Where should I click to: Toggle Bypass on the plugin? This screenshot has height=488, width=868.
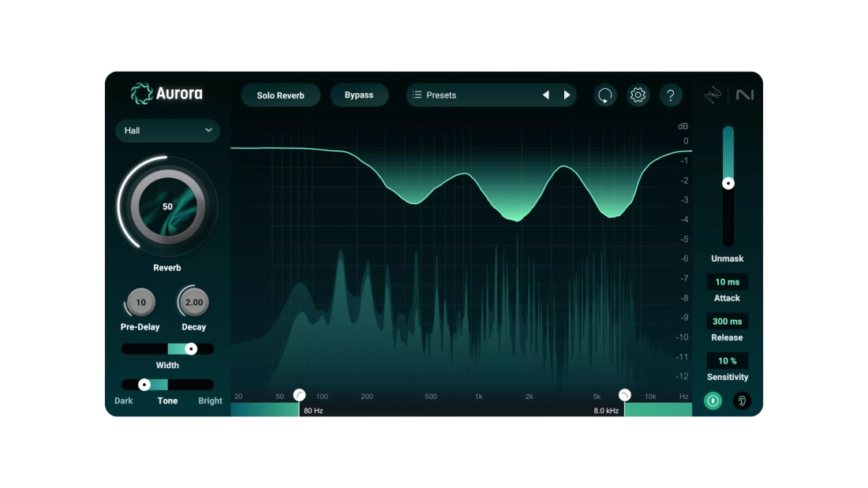(359, 95)
